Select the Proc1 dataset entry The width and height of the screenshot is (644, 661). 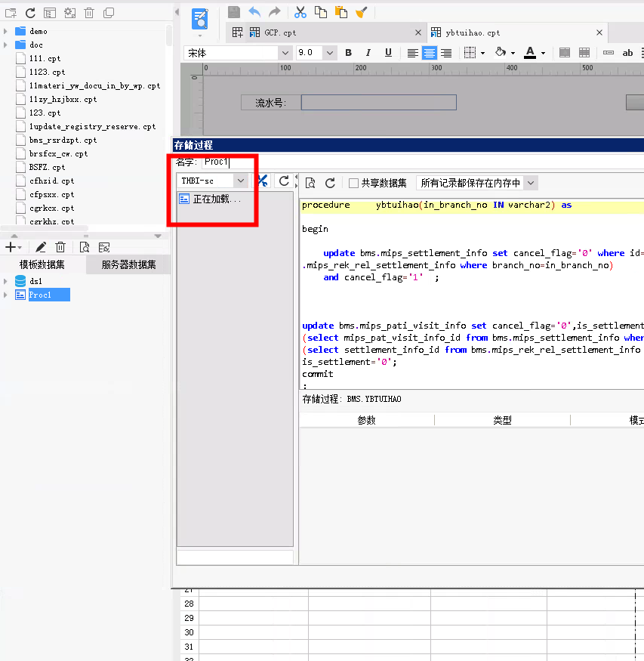[40, 295]
